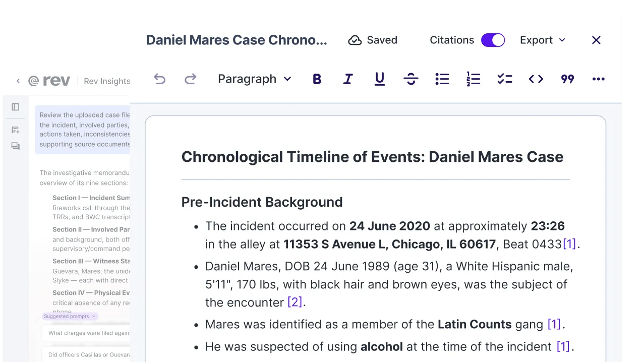Screen dimensions: 644x362
Task: Toggle italic formatting
Action: [348, 79]
